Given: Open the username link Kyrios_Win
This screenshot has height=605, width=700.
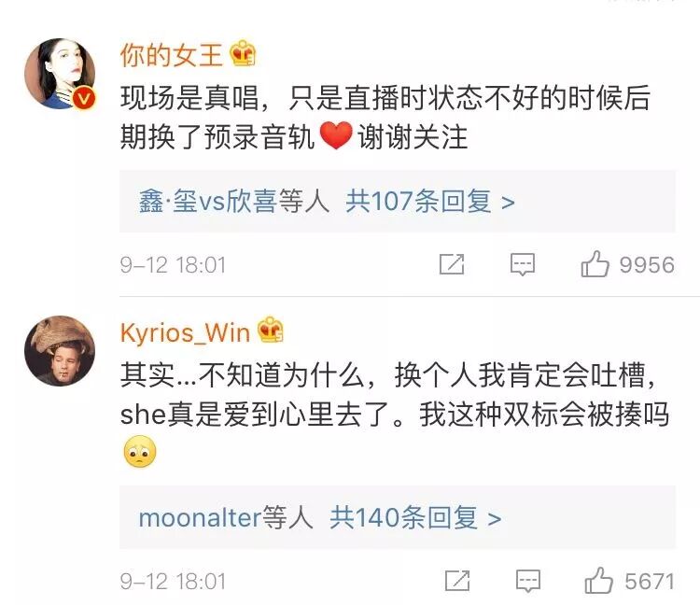Looking at the screenshot, I should [185, 333].
